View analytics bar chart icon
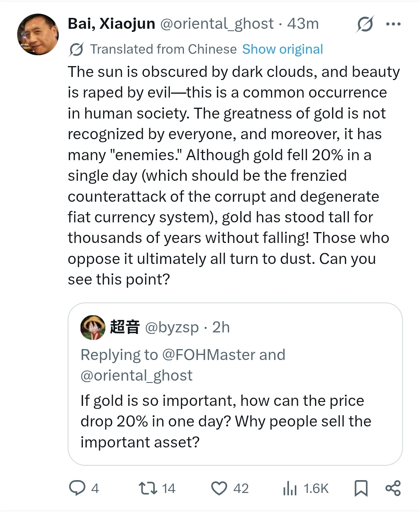Image resolution: width=420 pixels, height=512 pixels. point(290,488)
